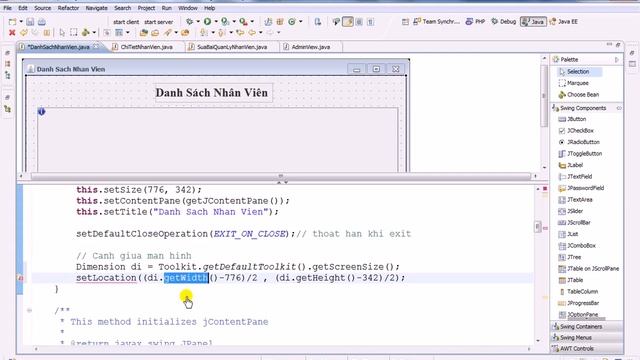640x360 pixels.
Task: Switch to ChiTietNhanVien.java tab
Action: point(146,47)
